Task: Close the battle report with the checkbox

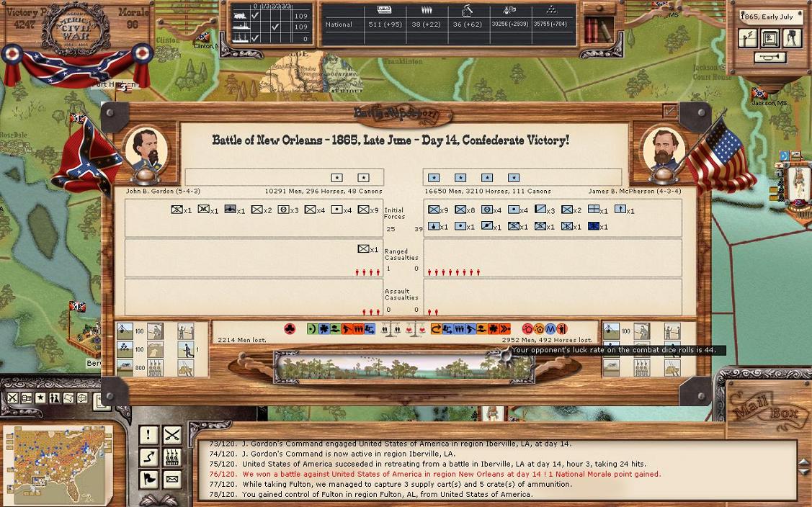Action: (670, 111)
